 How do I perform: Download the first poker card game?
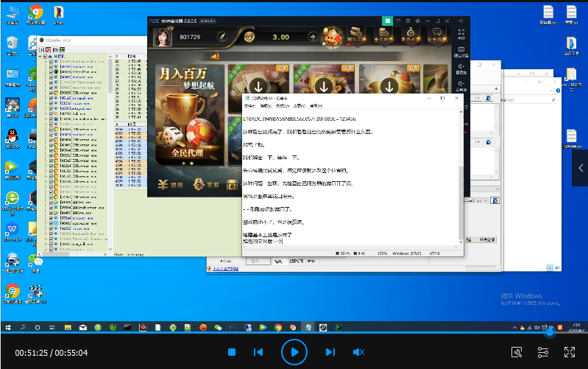tap(258, 87)
